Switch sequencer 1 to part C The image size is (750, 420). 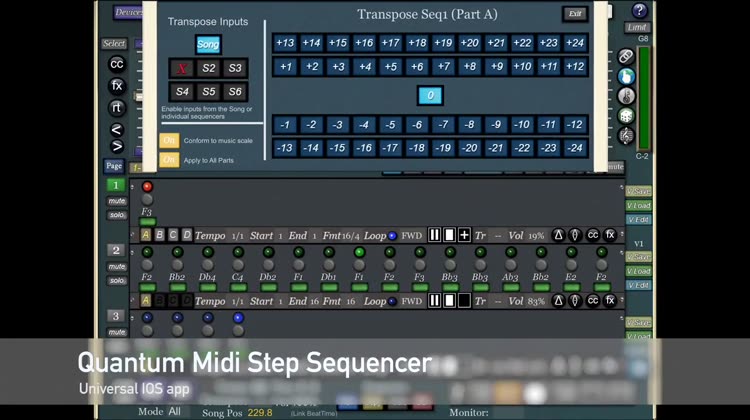(173, 235)
